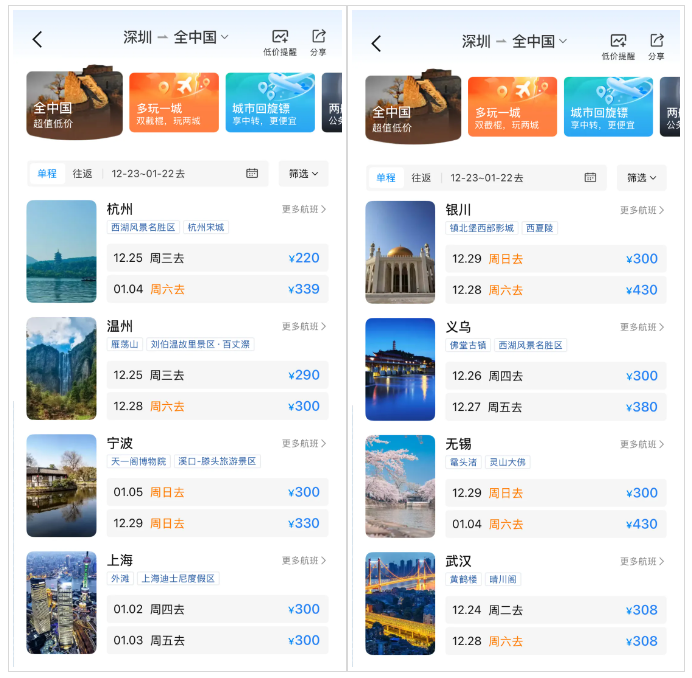This screenshot has width=692, height=678.
Task: Tap the back arrow in the left screen
Action: click(37, 39)
